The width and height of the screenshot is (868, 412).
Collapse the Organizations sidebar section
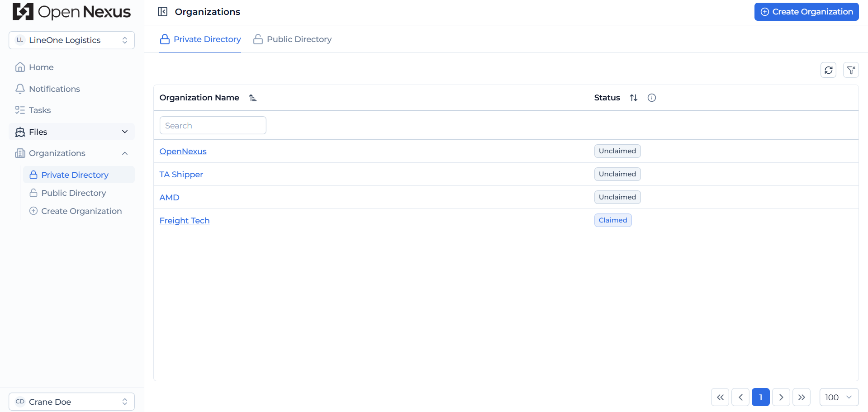[125, 153]
